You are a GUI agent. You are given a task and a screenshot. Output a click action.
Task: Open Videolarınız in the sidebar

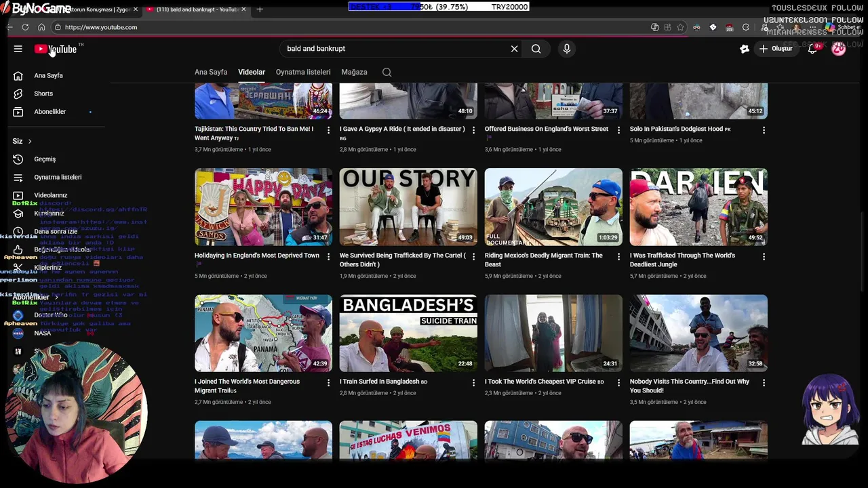(51, 195)
